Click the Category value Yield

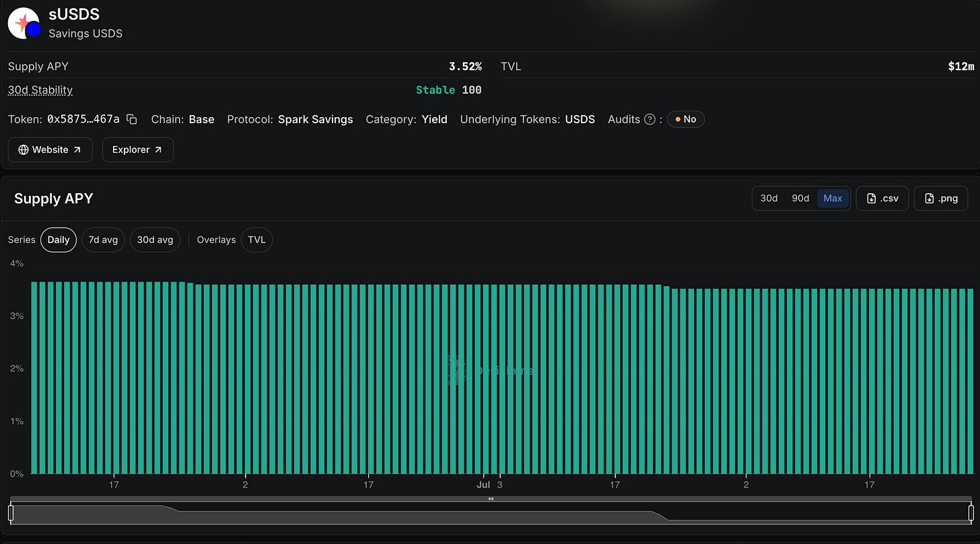[x=434, y=119]
